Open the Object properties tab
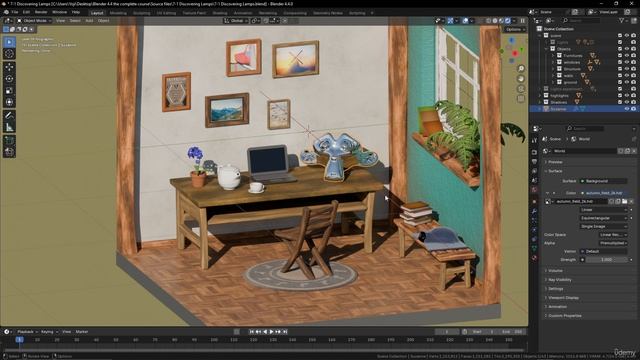Viewport: 640px width, 360px height. [534, 202]
